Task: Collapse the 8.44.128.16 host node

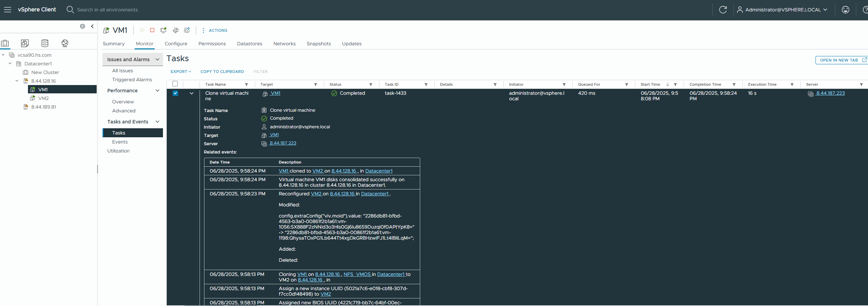Action: (x=17, y=81)
